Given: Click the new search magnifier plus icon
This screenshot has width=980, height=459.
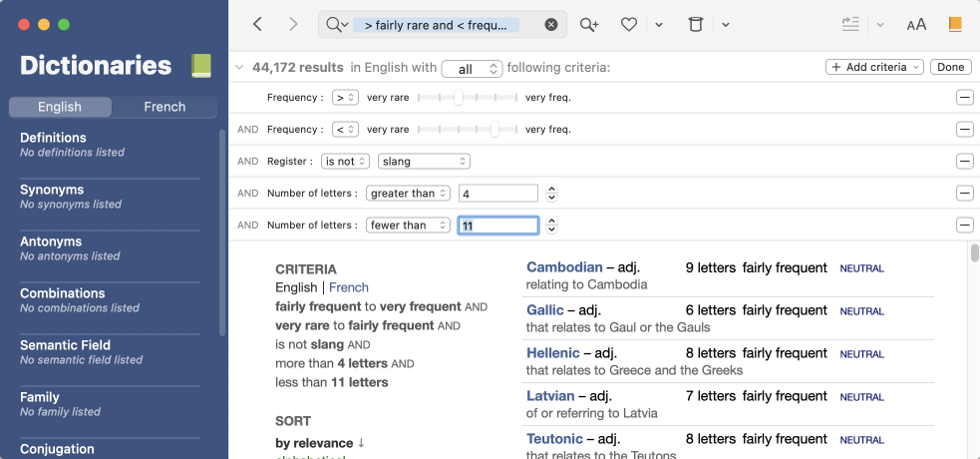Looking at the screenshot, I should click(x=589, y=24).
